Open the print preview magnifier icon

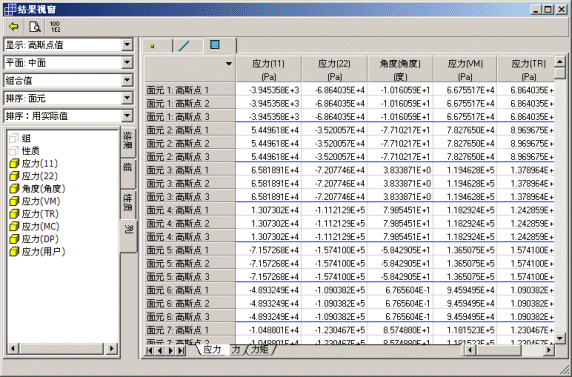[35, 27]
